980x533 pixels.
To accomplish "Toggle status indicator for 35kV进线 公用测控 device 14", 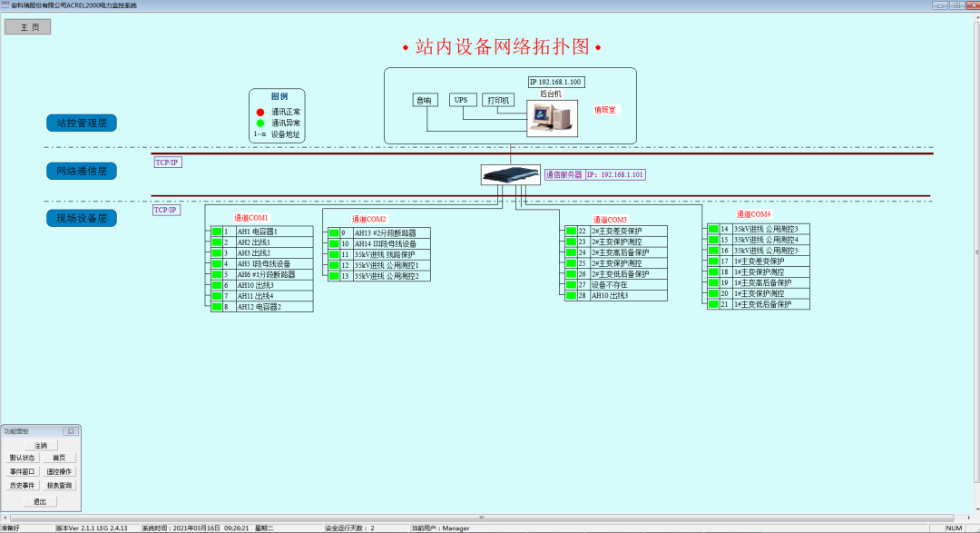I will 713,231.
